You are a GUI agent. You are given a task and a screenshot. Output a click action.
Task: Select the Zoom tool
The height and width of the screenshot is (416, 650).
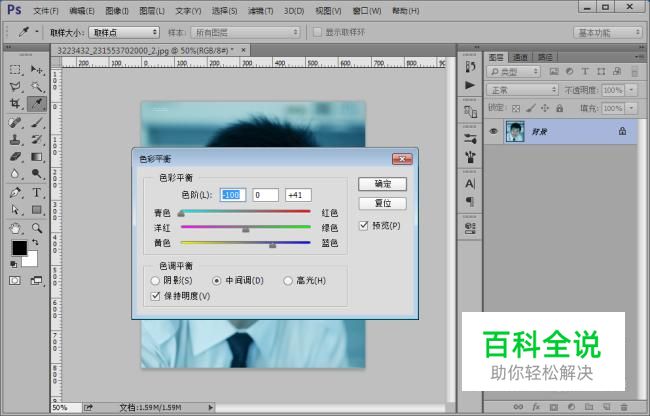coord(37,228)
